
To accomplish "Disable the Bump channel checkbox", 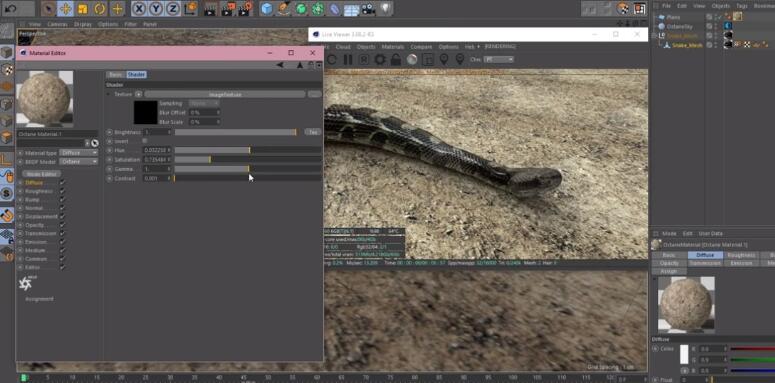I will (62, 200).
